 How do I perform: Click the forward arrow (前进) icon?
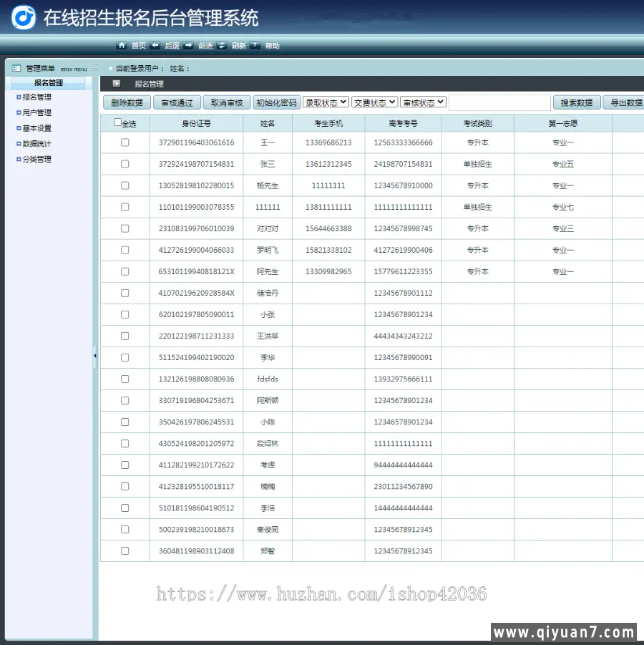click(188, 45)
